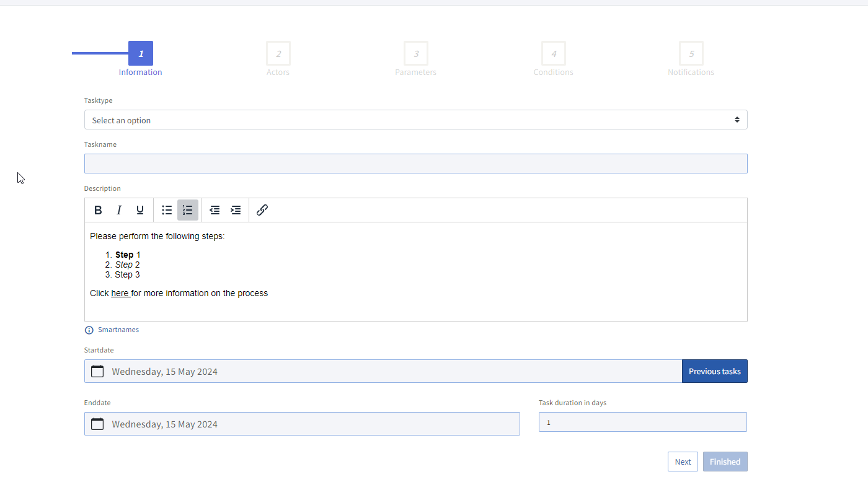
Task: Click the Smartnames info icon
Action: tap(89, 330)
